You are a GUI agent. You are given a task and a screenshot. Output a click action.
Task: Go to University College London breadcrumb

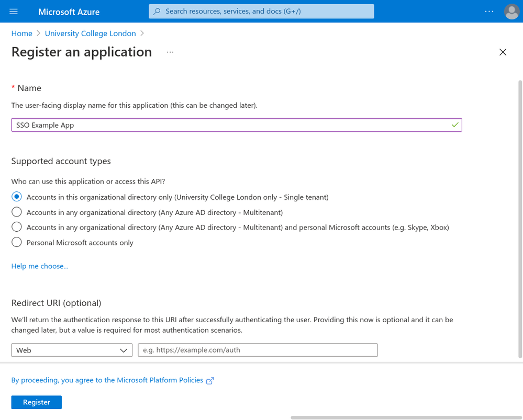coord(91,33)
